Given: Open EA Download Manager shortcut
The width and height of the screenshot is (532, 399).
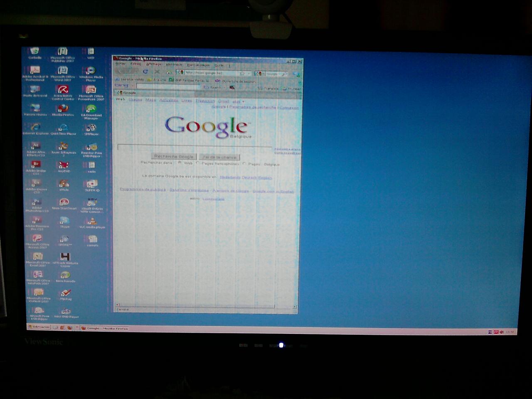Looking at the screenshot, I should coord(91,112).
